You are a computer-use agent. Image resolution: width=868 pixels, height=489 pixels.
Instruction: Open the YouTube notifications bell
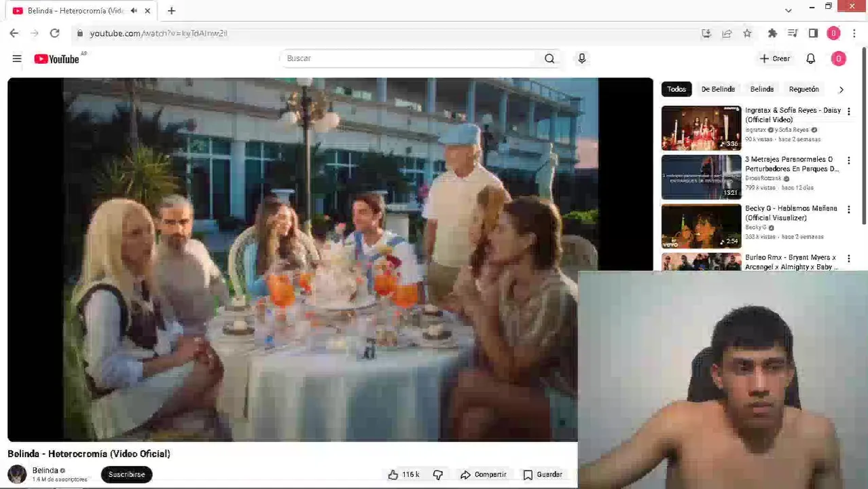(x=810, y=59)
